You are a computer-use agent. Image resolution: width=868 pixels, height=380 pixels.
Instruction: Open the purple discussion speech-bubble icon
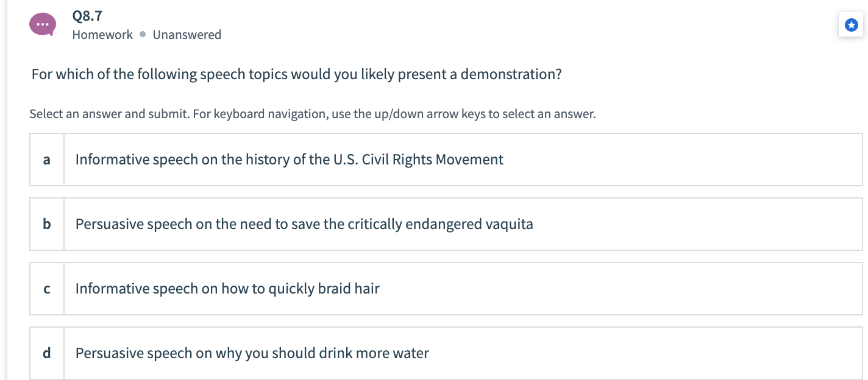pos(42,24)
